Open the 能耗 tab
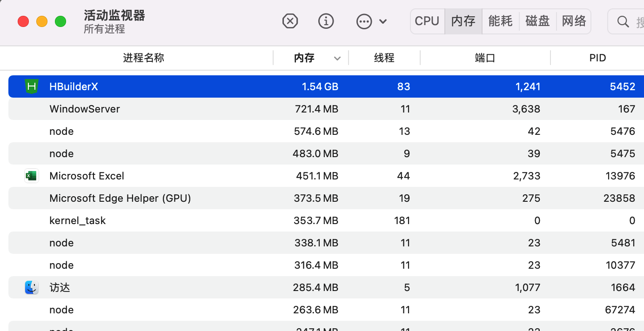 (501, 21)
